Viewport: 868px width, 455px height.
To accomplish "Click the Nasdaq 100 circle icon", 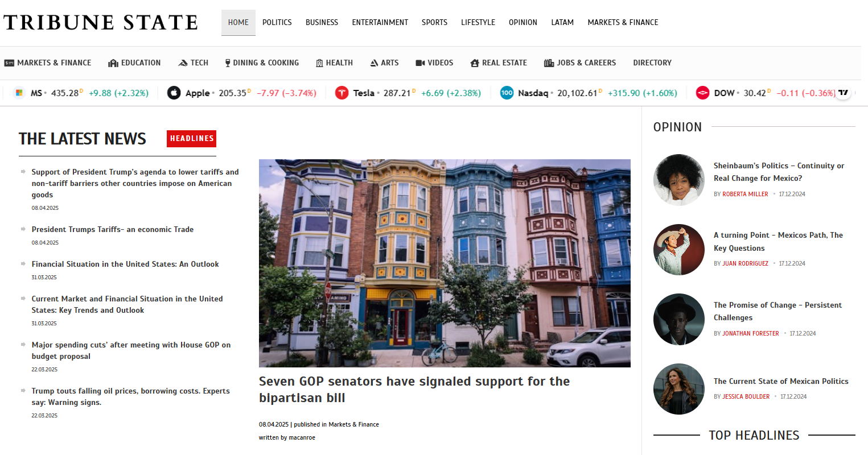I will pyautogui.click(x=507, y=92).
